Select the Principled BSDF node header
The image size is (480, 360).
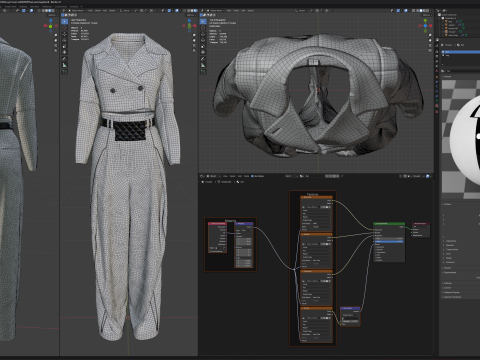(389, 224)
